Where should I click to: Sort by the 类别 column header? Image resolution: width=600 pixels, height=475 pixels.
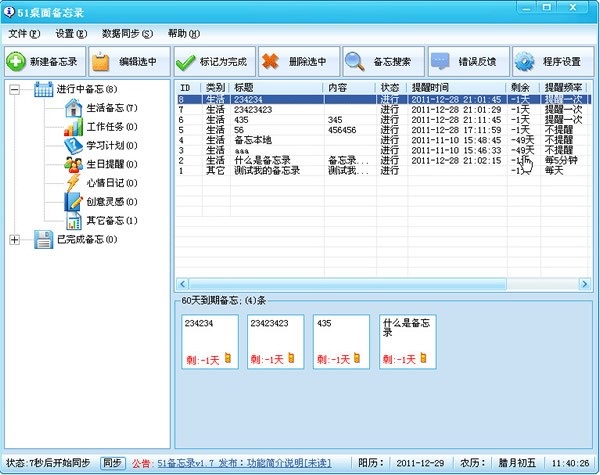216,88
